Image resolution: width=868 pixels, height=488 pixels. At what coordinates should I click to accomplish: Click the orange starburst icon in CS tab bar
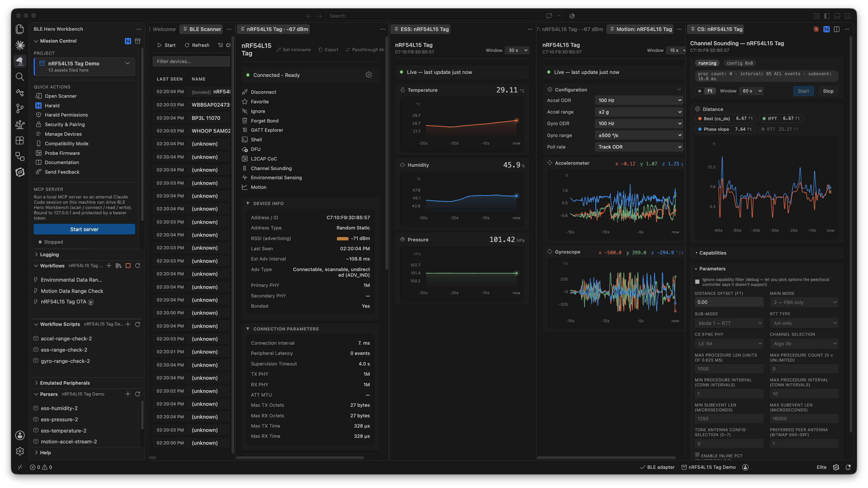point(816,29)
